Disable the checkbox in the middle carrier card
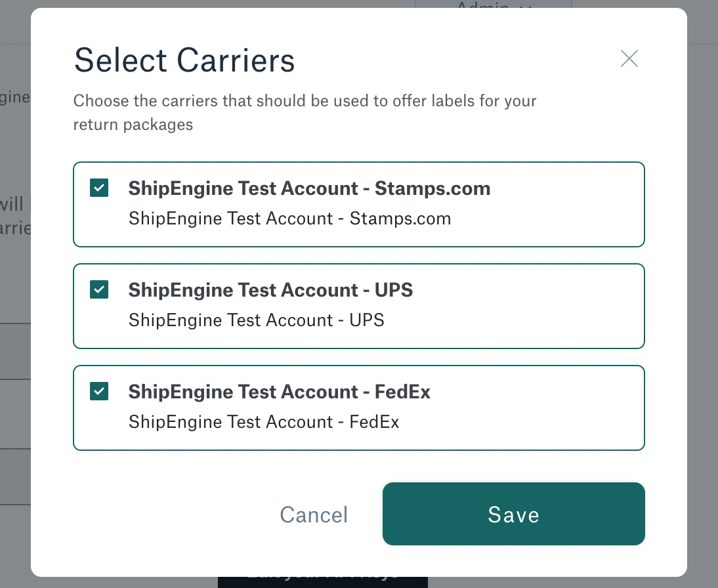 click(x=98, y=289)
